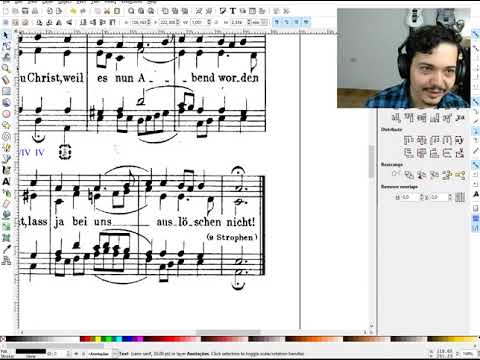Open the Fill and Stroke dialog icon
Image resolution: width=480 pixels, height=360 pixels.
[x=223, y=11]
